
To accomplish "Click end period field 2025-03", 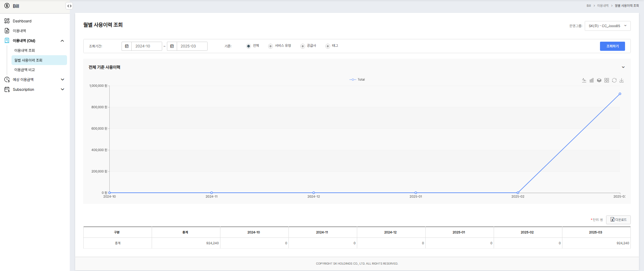I will point(192,46).
